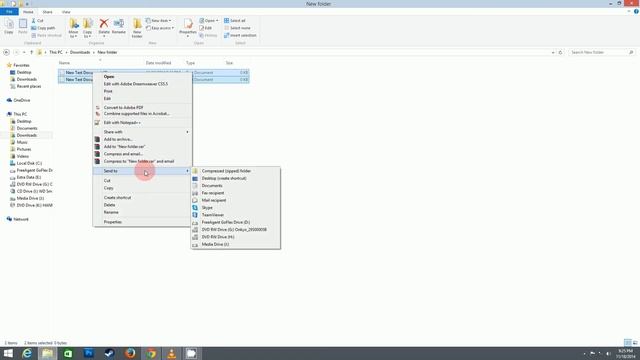The image size is (640, 360).
Task: Open the New item dropdown
Action: [158, 20]
